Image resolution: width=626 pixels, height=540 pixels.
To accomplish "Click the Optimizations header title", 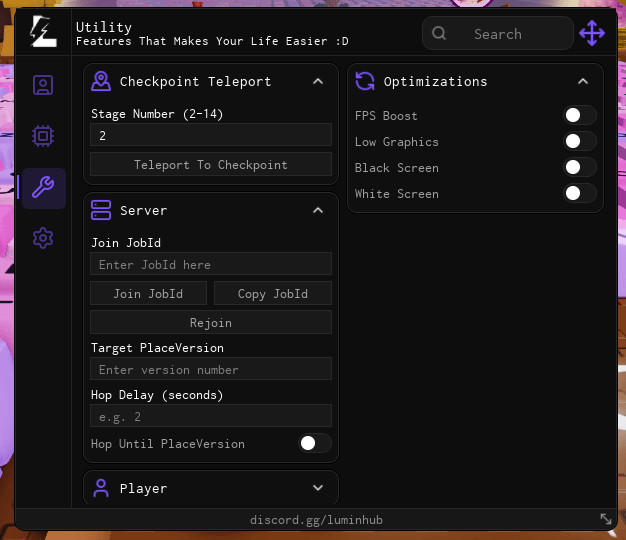I will tap(436, 81).
